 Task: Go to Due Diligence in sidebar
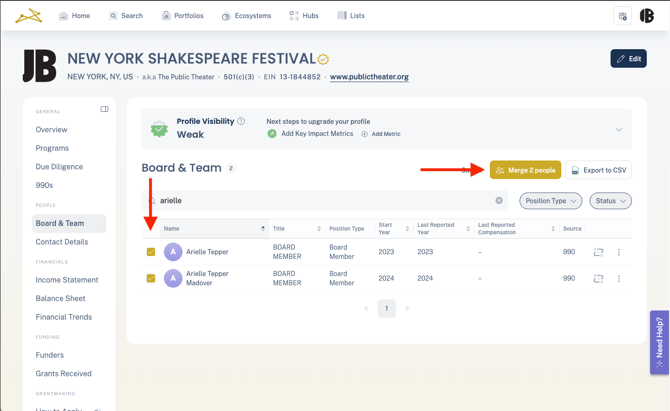(x=59, y=167)
